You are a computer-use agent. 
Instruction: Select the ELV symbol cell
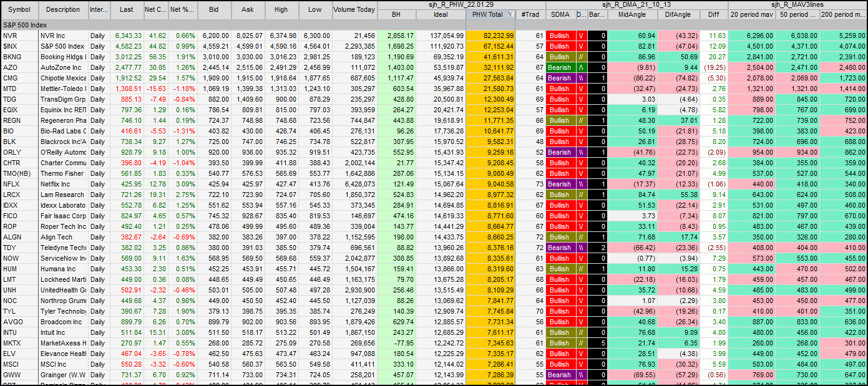click(19, 354)
